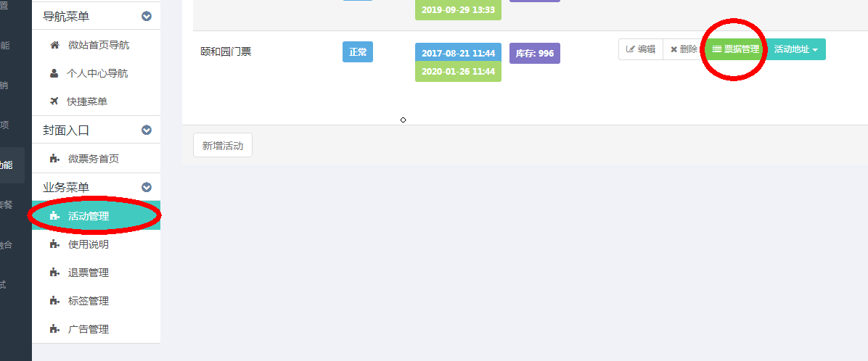Click 删除 for 颐和园门票
The image size is (868, 361).
click(x=684, y=49)
